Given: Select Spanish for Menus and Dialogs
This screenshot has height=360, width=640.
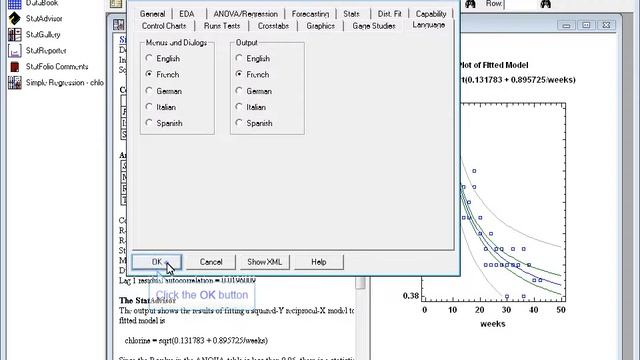Looking at the screenshot, I should tap(149, 123).
